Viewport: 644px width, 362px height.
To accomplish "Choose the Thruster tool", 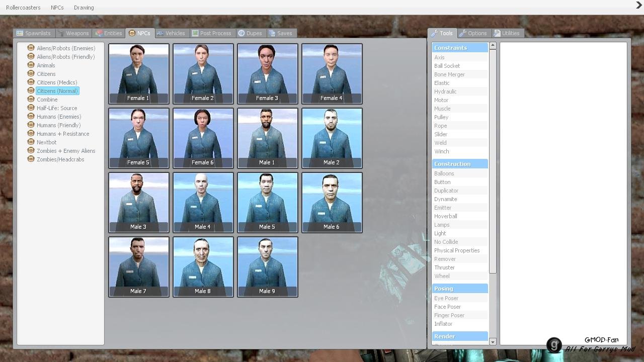I will click(460, 267).
